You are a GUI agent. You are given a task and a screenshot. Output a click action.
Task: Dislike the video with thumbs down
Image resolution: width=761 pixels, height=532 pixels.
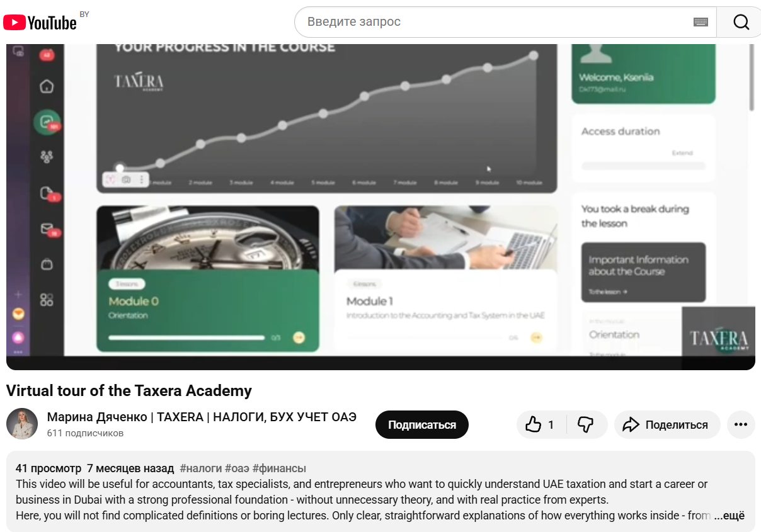(x=586, y=425)
